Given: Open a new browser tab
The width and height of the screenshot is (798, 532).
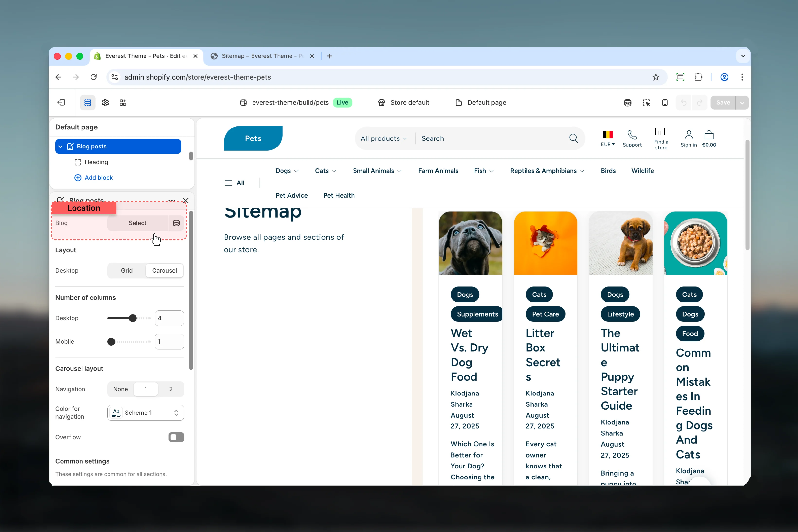Looking at the screenshot, I should click(330, 56).
